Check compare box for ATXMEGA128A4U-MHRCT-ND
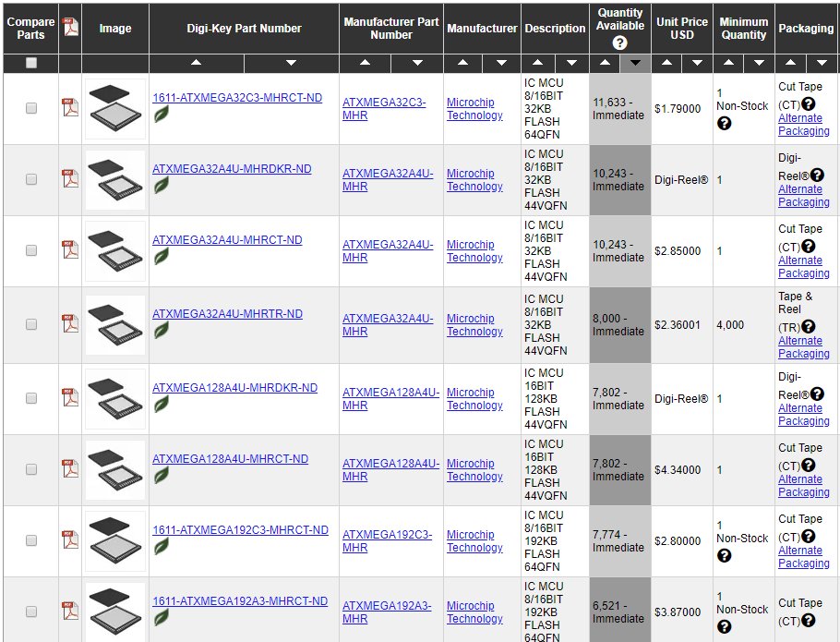The height and width of the screenshot is (642, 840). coord(31,469)
